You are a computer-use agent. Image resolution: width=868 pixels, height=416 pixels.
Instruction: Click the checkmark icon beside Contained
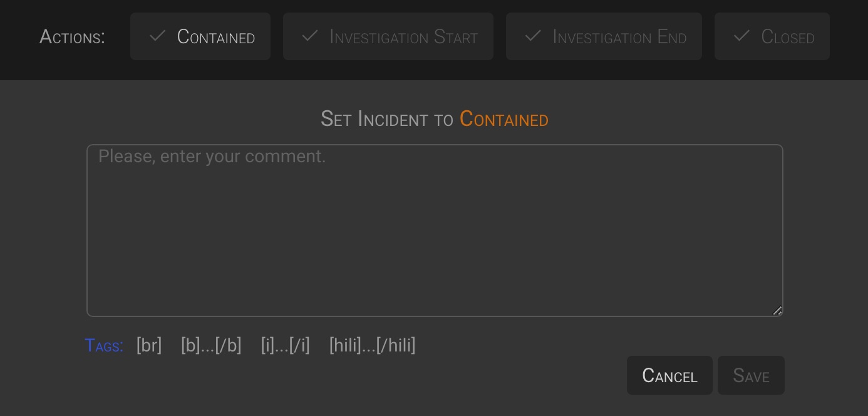157,36
